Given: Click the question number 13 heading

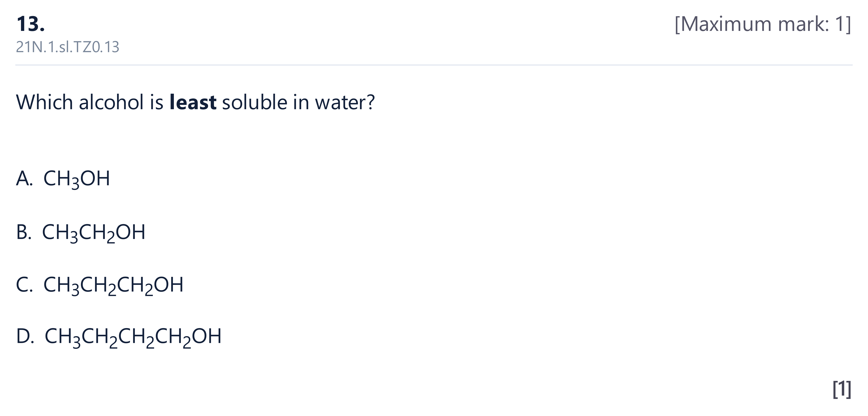Looking at the screenshot, I should pos(30,24).
